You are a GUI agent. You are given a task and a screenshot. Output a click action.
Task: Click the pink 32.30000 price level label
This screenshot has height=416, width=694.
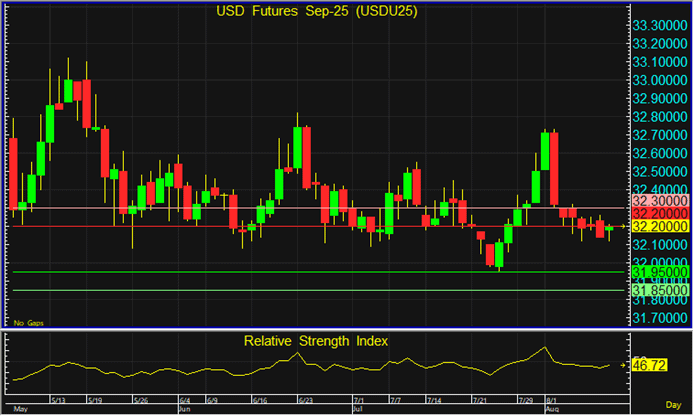(657, 200)
